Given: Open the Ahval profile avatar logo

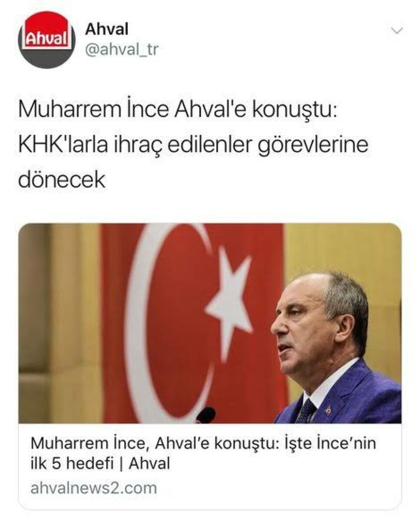Looking at the screenshot, I should [x=46, y=40].
